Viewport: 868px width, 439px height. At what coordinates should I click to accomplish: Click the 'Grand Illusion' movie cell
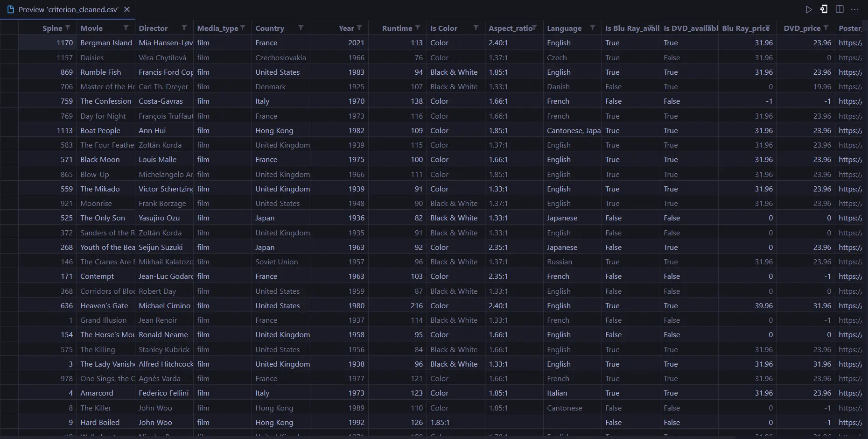106,320
